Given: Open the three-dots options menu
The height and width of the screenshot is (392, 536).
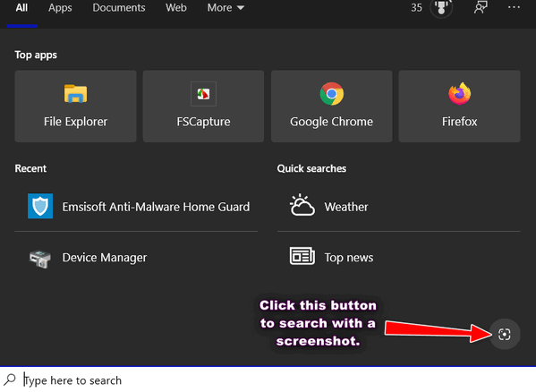Looking at the screenshot, I should [x=514, y=7].
